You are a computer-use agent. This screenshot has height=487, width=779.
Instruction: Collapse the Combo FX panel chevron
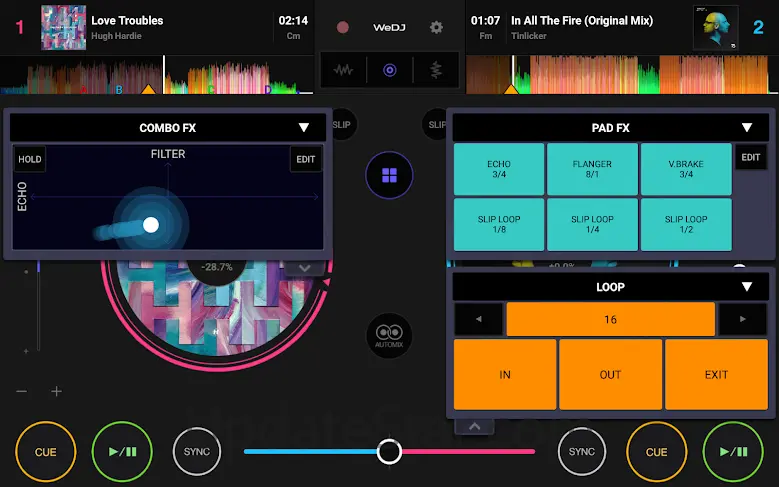tap(305, 268)
